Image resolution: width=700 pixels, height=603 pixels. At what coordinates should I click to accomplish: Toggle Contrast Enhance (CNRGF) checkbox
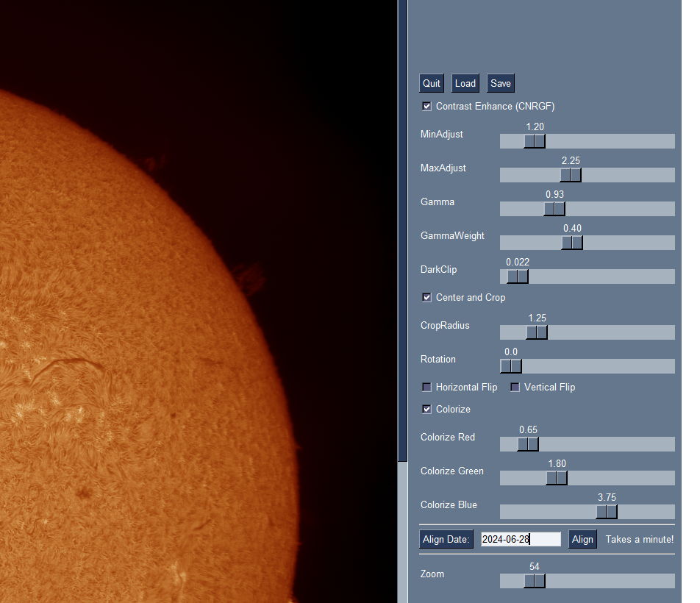(x=426, y=106)
